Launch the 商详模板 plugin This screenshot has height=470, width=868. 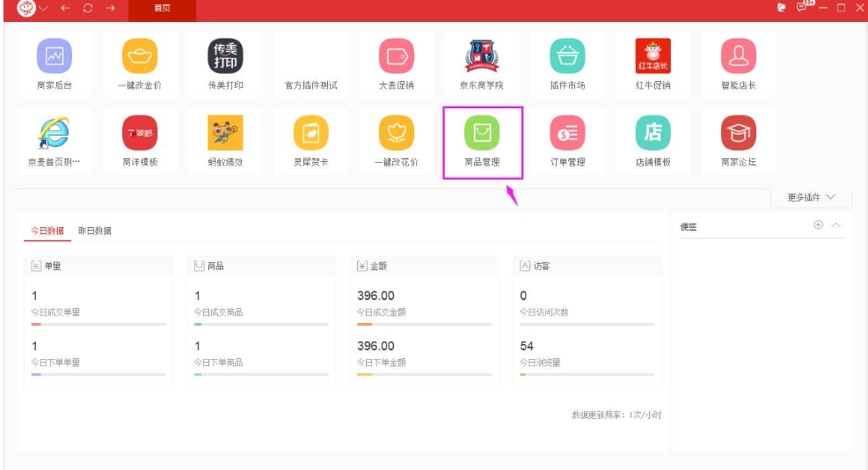pyautogui.click(x=140, y=133)
